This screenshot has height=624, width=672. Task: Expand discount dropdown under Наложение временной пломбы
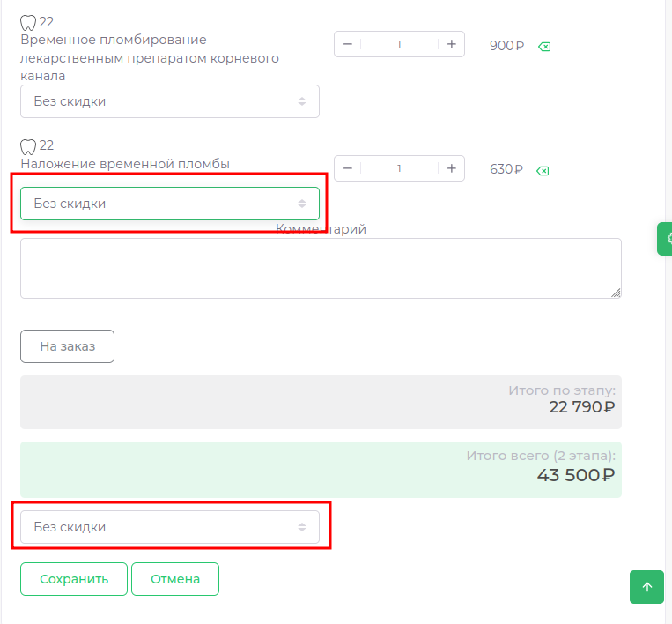click(170, 204)
